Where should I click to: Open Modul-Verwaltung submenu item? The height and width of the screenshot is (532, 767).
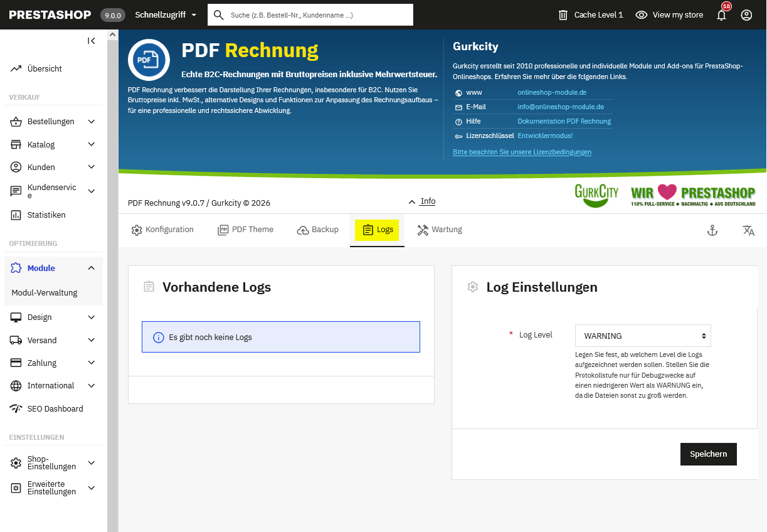[45, 293]
